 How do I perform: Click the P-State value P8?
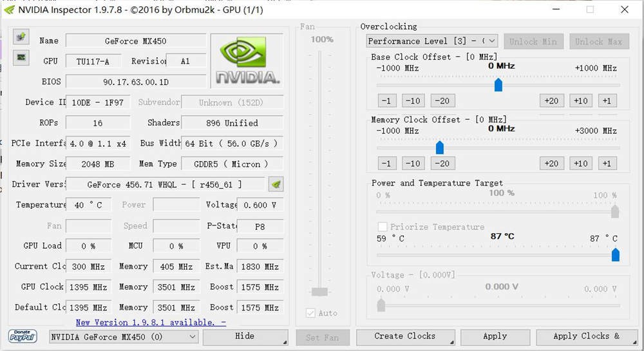tap(260, 227)
